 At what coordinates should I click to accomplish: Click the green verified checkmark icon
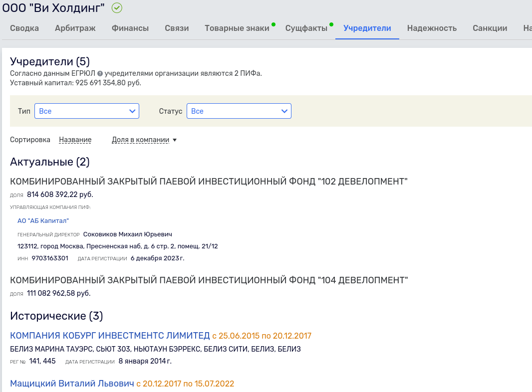pos(117,8)
